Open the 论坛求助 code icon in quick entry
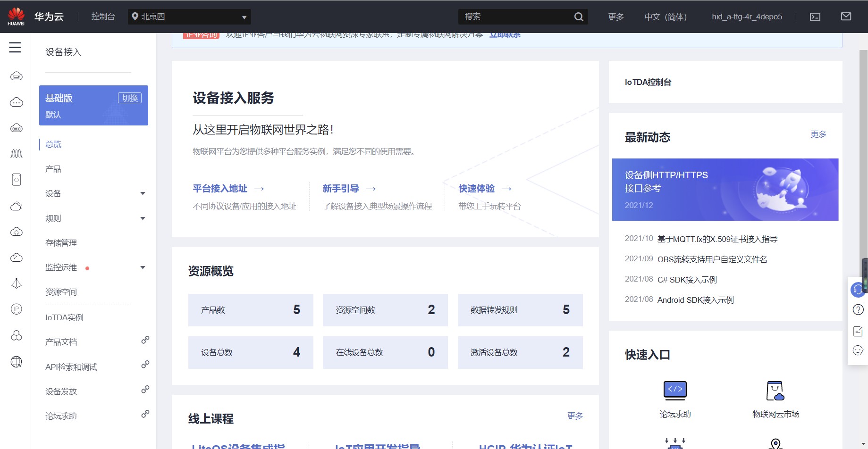This screenshot has width=868, height=449. 675,391
